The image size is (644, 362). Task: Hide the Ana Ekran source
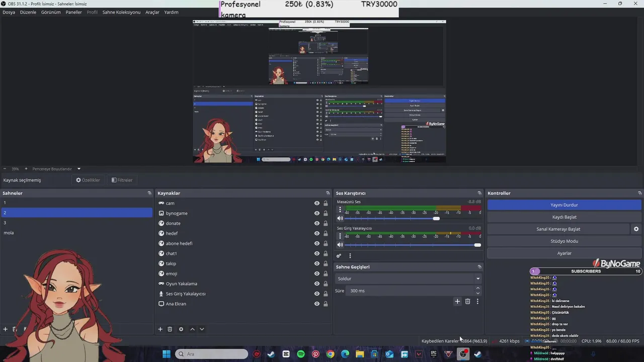[x=317, y=304]
